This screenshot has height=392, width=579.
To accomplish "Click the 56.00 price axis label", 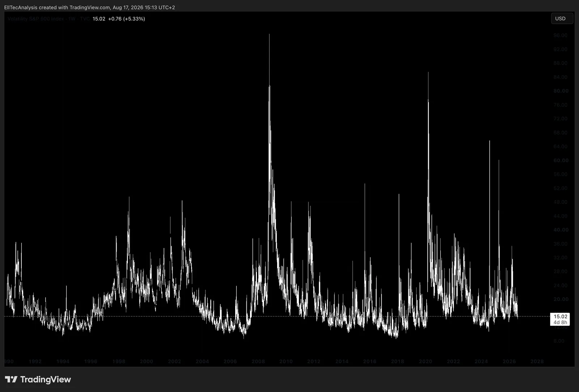I will 560,174.
